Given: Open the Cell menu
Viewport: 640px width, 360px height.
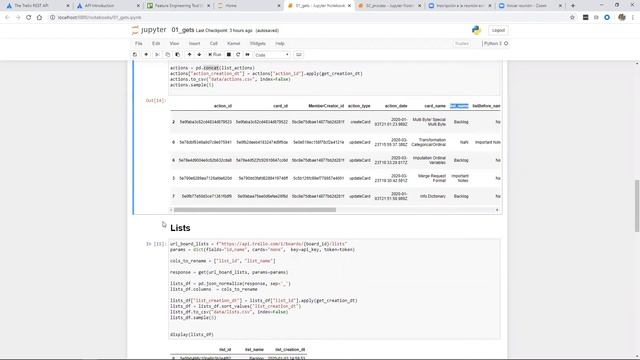Looking at the screenshot, I should tap(213, 43).
